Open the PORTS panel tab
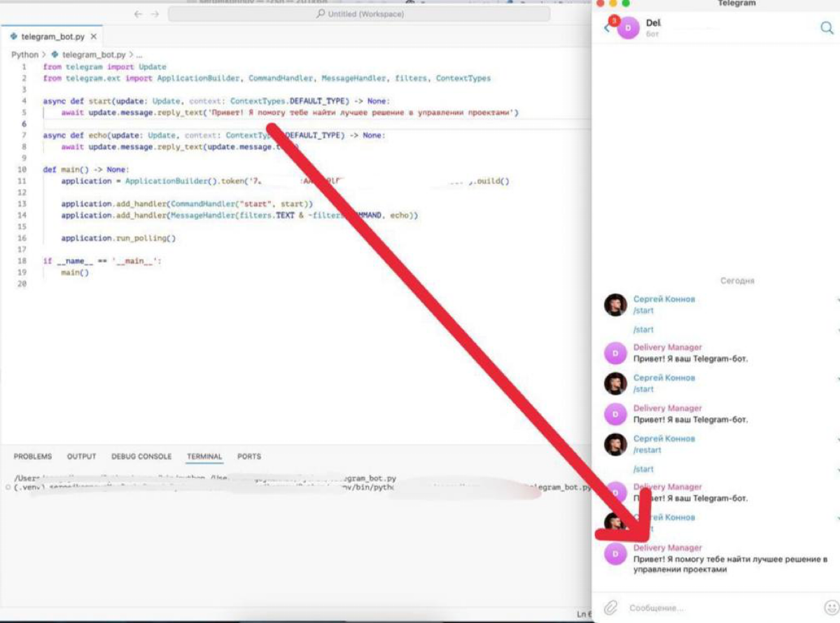840x623 pixels. point(249,456)
